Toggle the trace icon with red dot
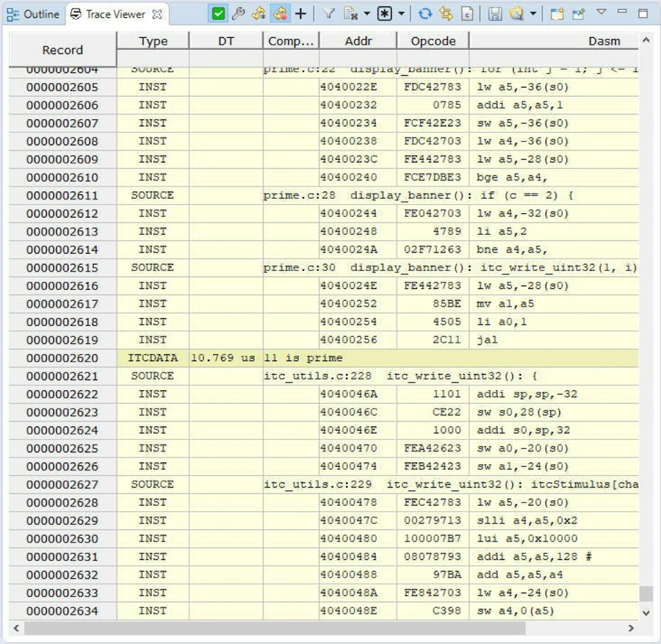 click(280, 14)
